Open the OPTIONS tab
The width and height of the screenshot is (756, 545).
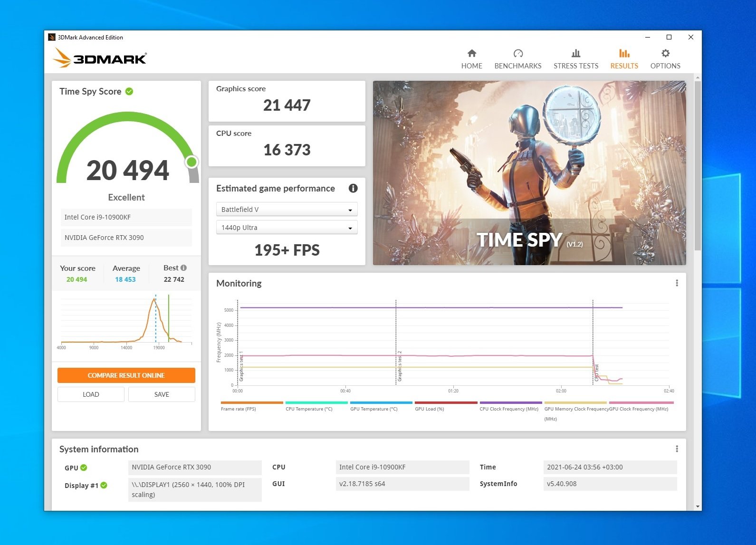point(665,59)
